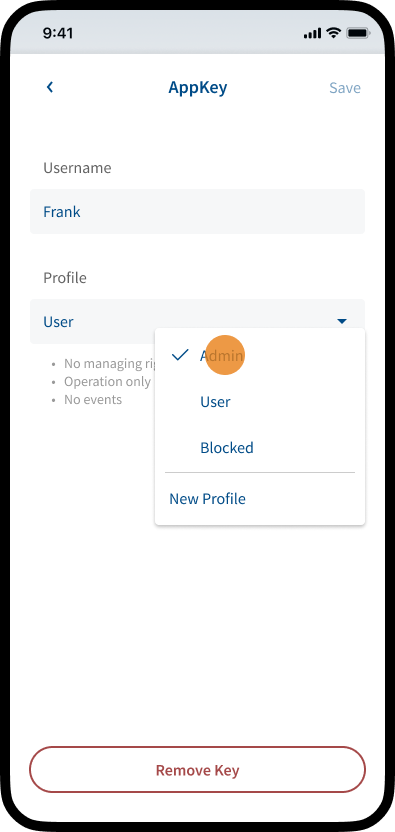
Task: Expand the Profile dropdown arrow
Action: (x=342, y=321)
